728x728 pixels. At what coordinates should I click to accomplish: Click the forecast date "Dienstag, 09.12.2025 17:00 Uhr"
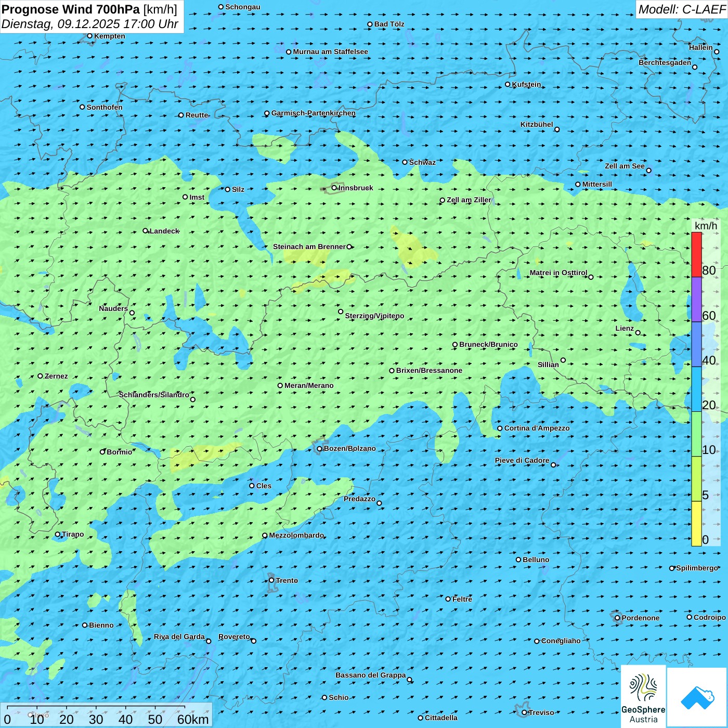click(89, 24)
